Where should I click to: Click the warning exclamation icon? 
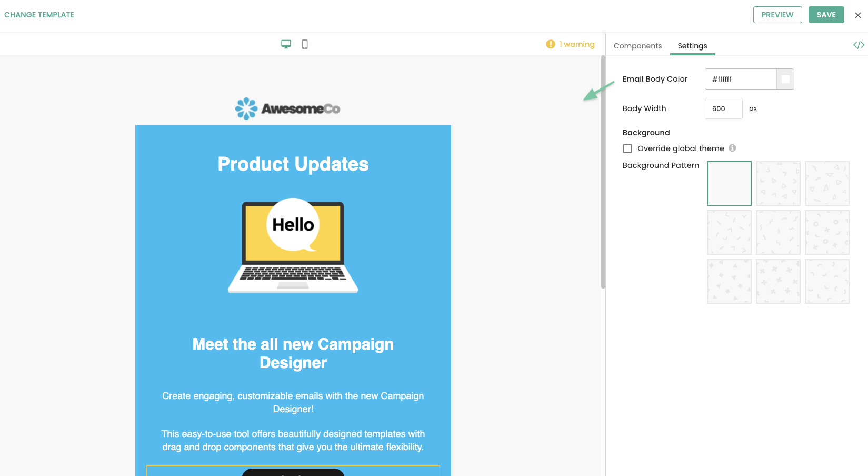point(551,44)
